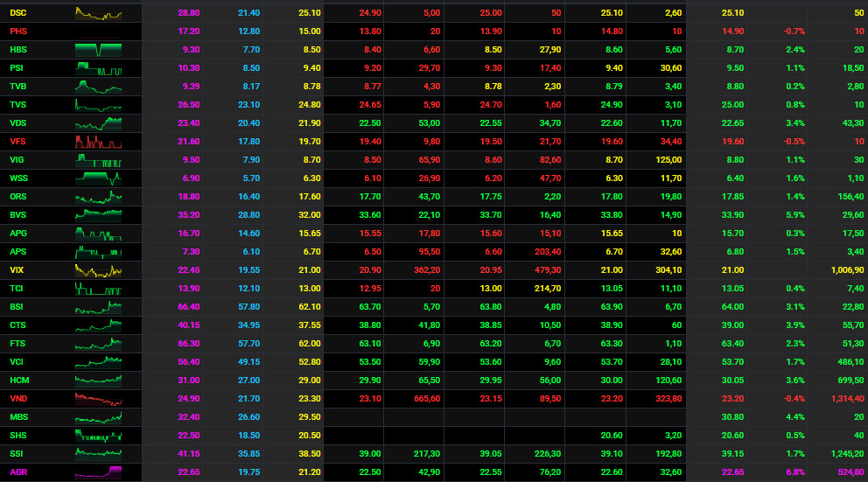The image size is (868, 482).
Task: Open the HBS mini price chart
Action: point(99,50)
